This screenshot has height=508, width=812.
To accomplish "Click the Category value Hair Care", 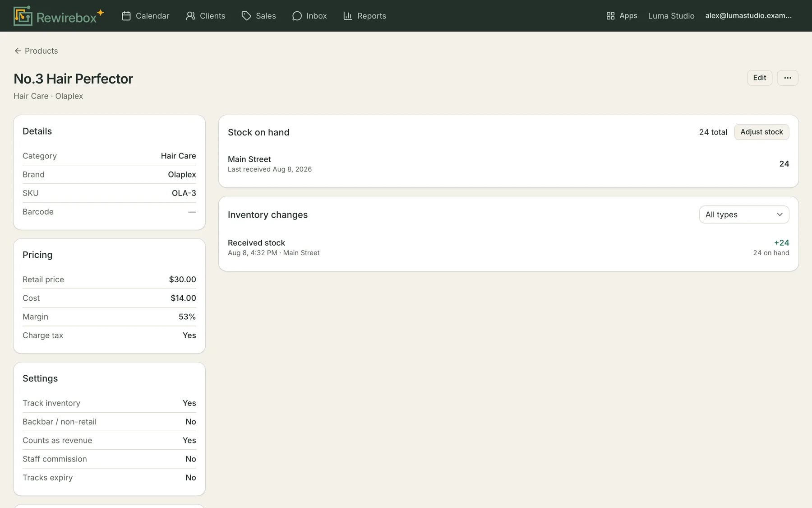I will (178, 156).
